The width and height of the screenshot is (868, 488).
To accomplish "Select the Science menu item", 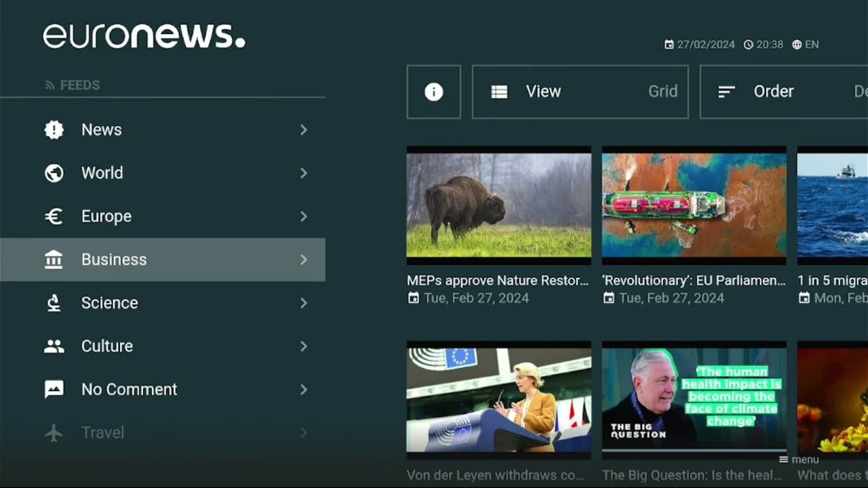I will [163, 303].
